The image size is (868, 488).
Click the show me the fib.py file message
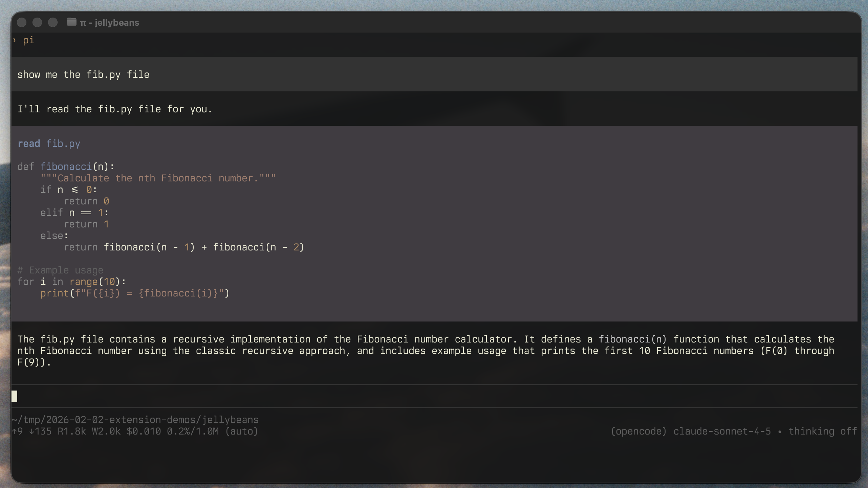tap(83, 74)
